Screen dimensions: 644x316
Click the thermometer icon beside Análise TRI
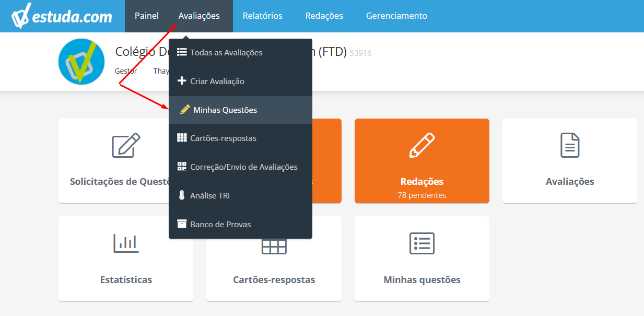tap(182, 195)
